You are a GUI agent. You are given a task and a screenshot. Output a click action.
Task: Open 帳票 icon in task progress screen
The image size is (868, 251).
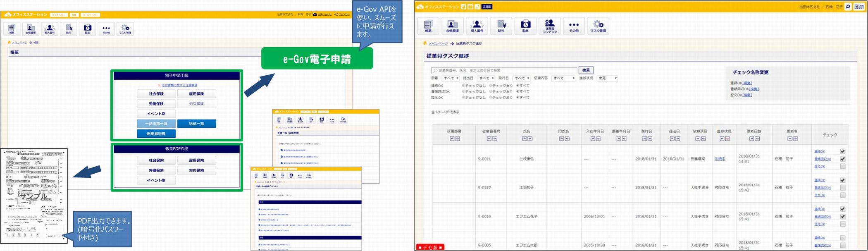(x=428, y=26)
